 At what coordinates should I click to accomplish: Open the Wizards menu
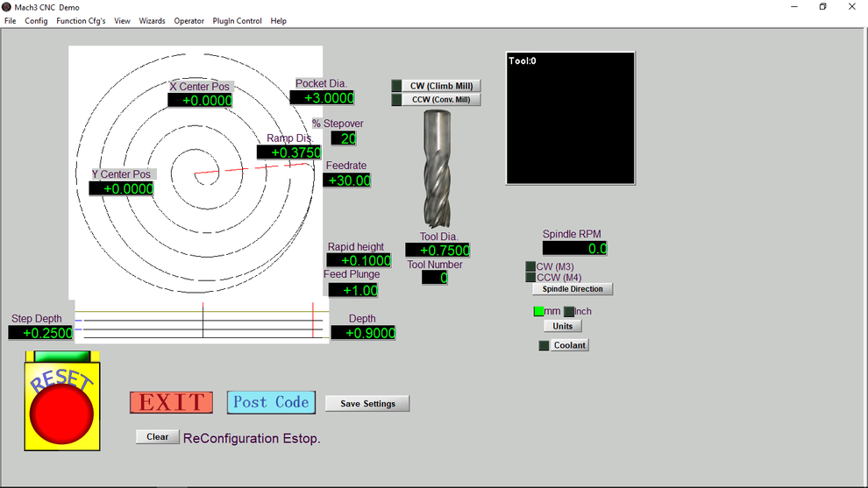coord(152,21)
